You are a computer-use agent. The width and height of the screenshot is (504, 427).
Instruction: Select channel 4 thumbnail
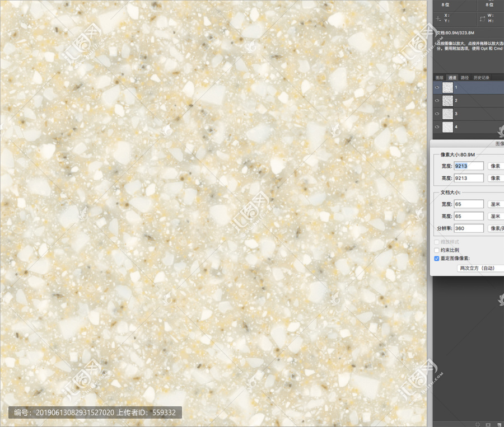point(447,127)
